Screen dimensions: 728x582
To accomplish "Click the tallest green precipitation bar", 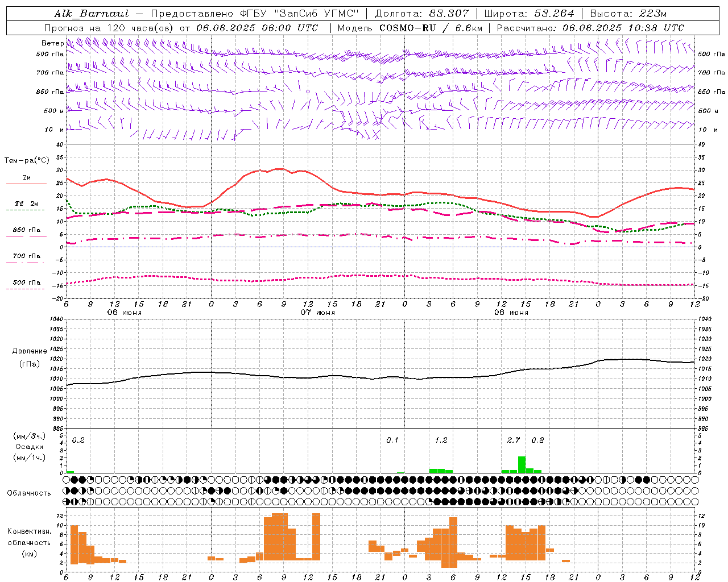I will 522,465.
